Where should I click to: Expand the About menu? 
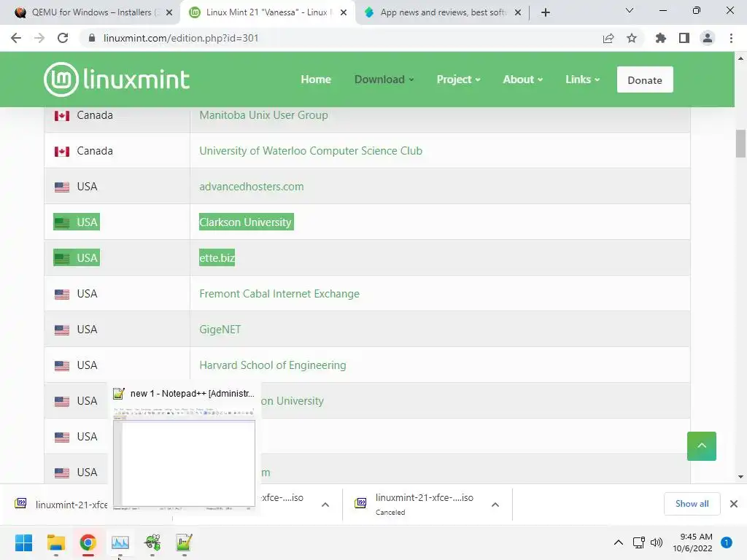(x=522, y=79)
